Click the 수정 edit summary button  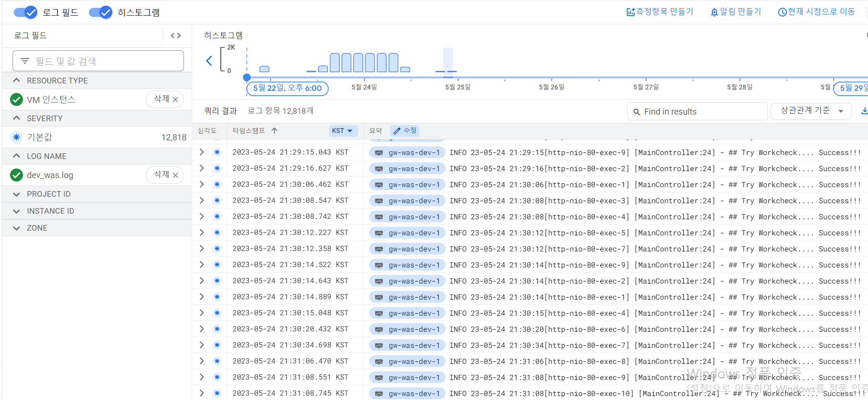point(405,131)
